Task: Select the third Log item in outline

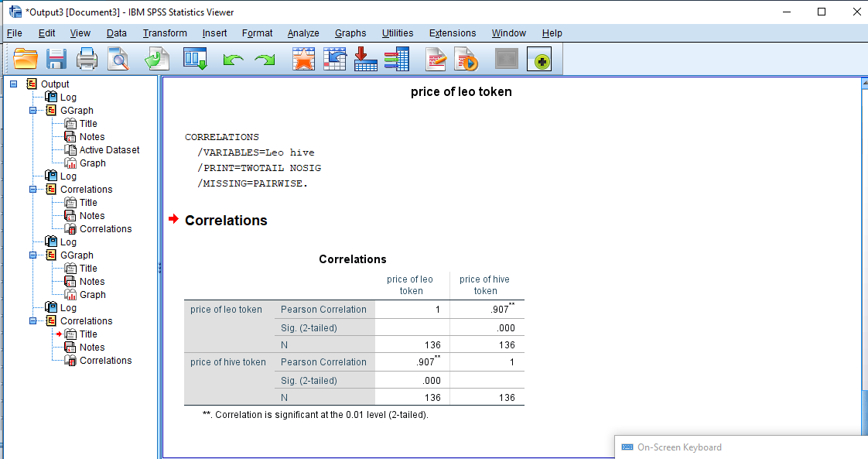Action: coord(68,242)
